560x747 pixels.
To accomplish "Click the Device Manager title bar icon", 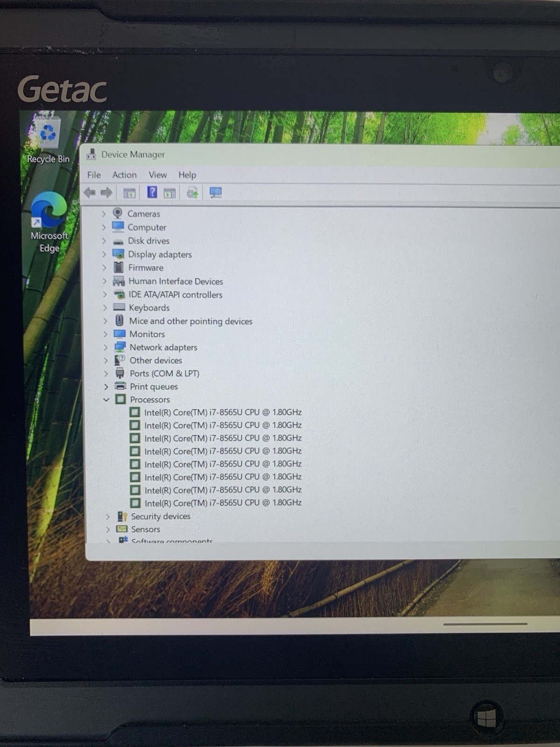I will click(91, 154).
